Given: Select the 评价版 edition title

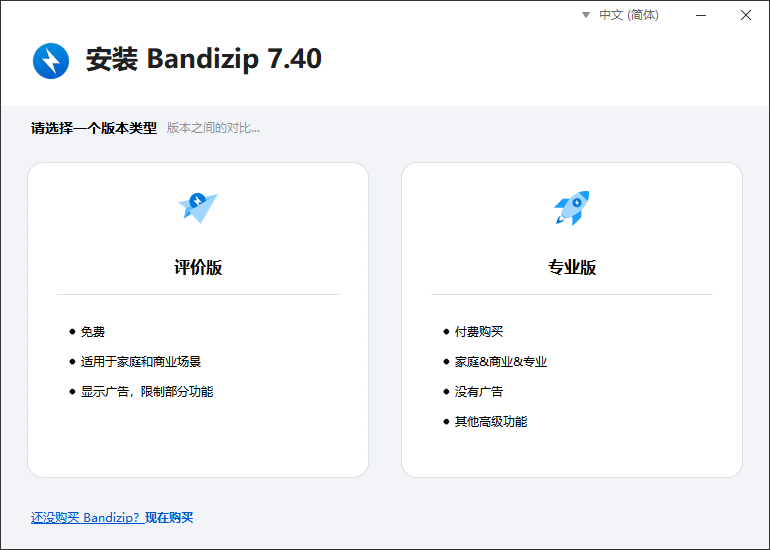Looking at the screenshot, I should click(x=198, y=268).
